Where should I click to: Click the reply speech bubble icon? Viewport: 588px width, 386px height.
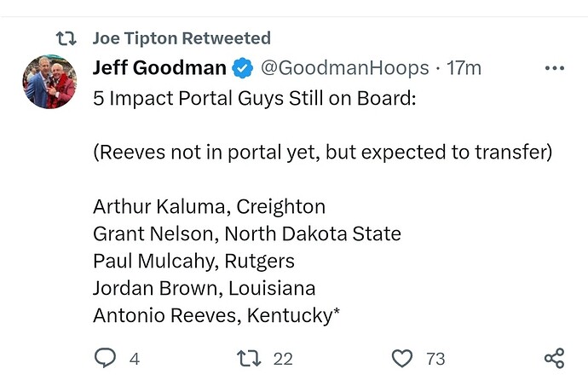[x=105, y=359]
